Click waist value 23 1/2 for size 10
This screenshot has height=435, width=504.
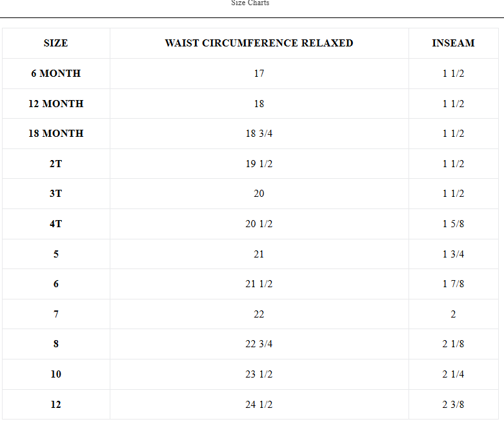[259, 374]
